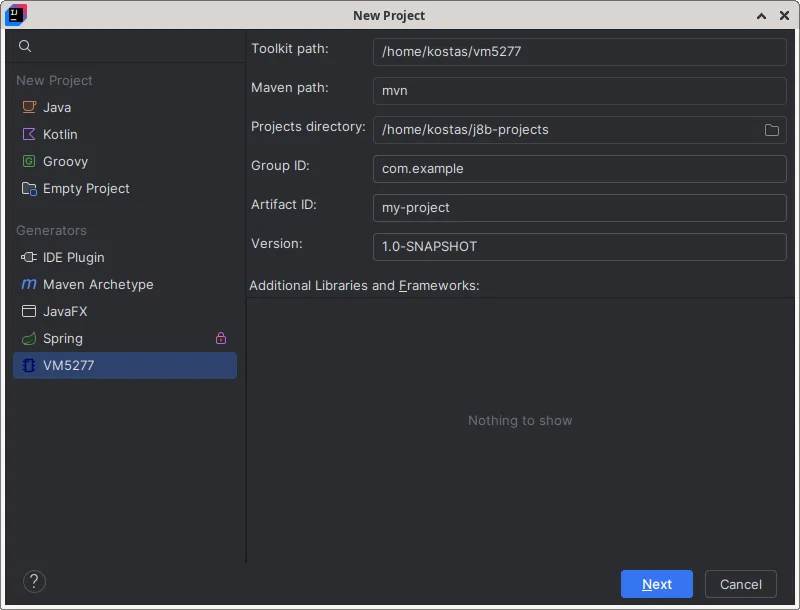Open help with the question mark button
The height and width of the screenshot is (610, 800).
pyautogui.click(x=34, y=581)
